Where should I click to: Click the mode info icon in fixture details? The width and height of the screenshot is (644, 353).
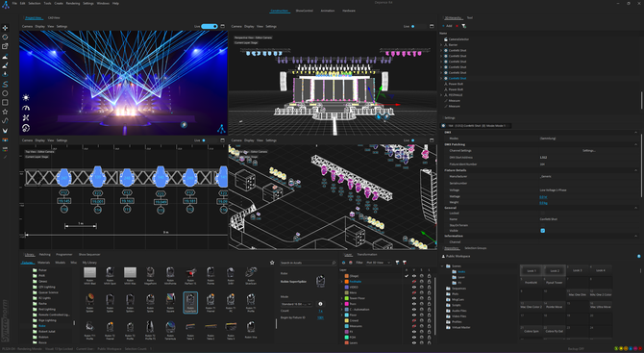coord(320,304)
